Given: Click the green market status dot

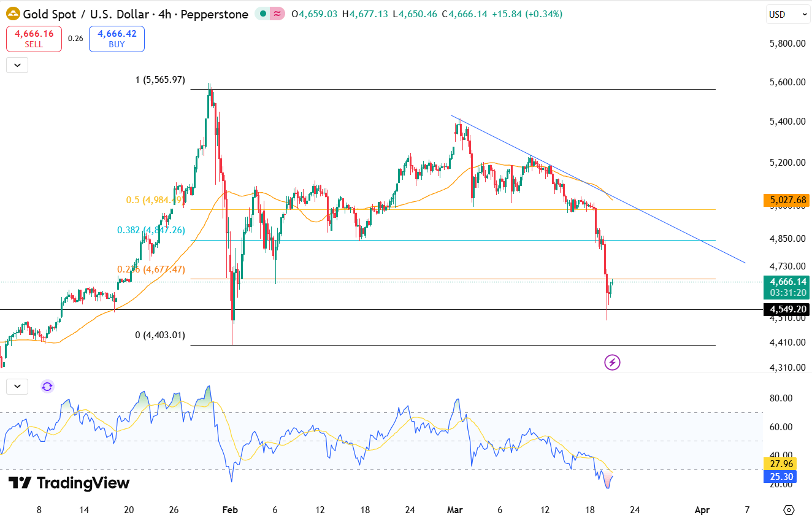Looking at the screenshot, I should tap(262, 14).
